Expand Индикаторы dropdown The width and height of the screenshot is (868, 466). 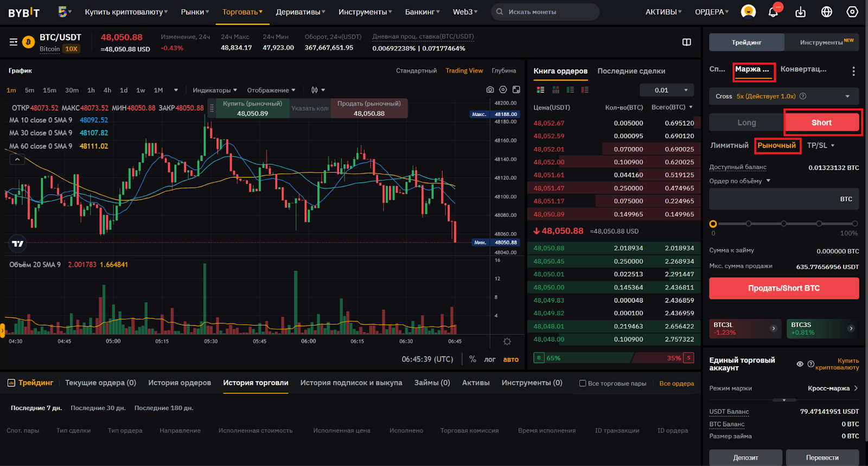point(215,90)
